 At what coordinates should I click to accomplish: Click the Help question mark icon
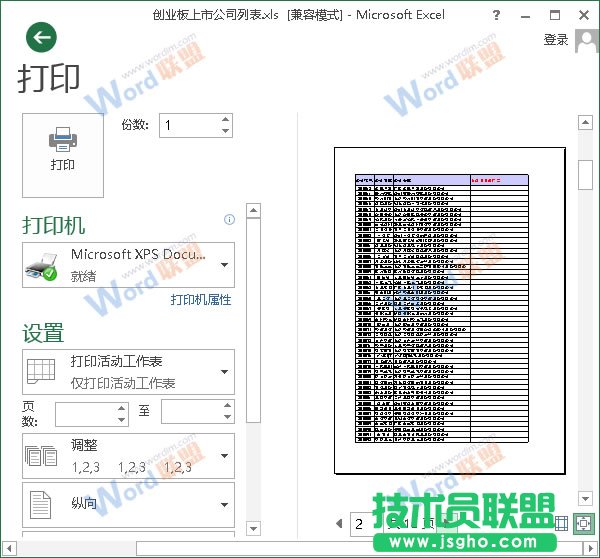(x=496, y=15)
